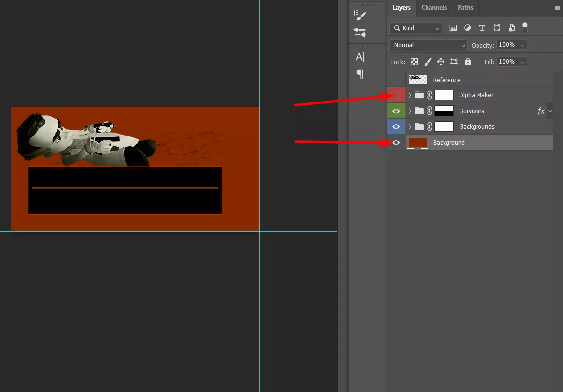Click the Backgrounds folder icon
The width and height of the screenshot is (563, 392).
[419, 126]
